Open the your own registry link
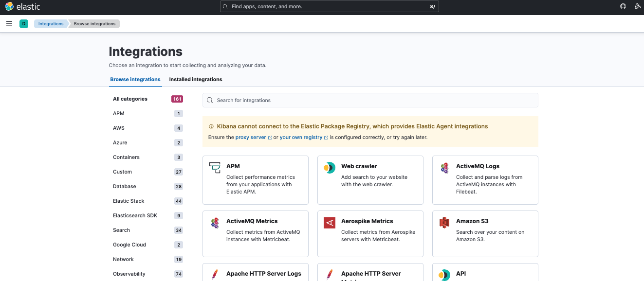This screenshot has height=281, width=644. (301, 138)
